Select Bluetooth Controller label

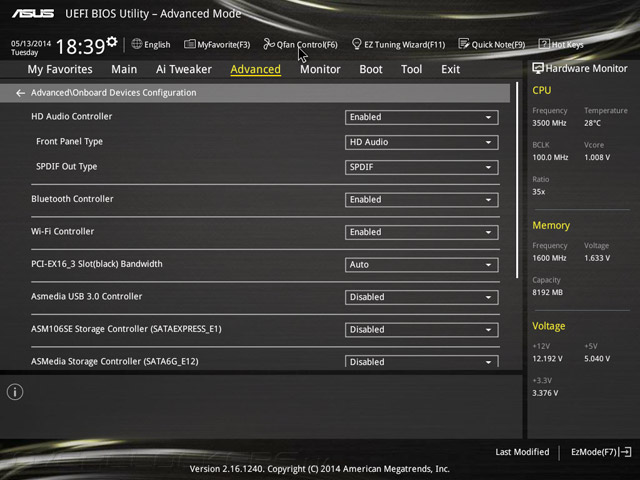point(72,199)
